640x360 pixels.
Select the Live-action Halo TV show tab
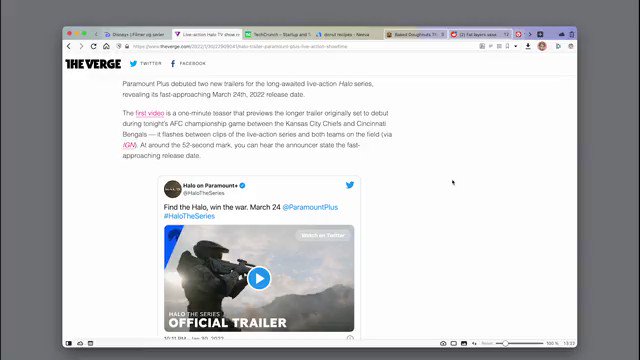[x=207, y=35]
